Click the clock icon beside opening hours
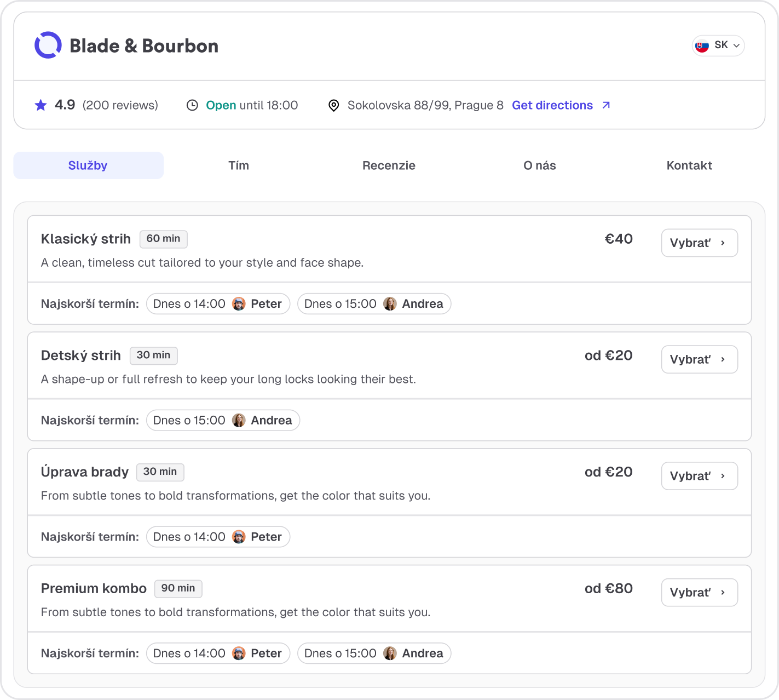This screenshot has width=779, height=700. tap(192, 105)
